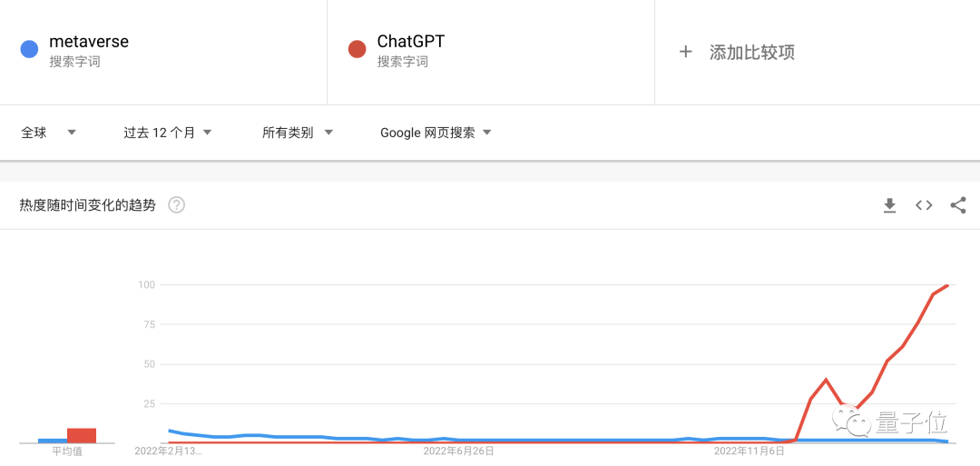
Task: Select the ChatGPT search term field
Action: (x=491, y=52)
